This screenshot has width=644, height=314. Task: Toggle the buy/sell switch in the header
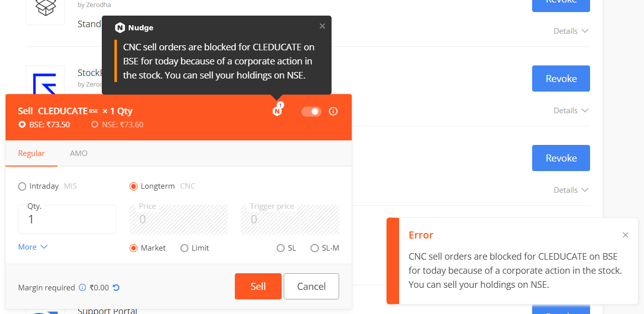pos(311,111)
